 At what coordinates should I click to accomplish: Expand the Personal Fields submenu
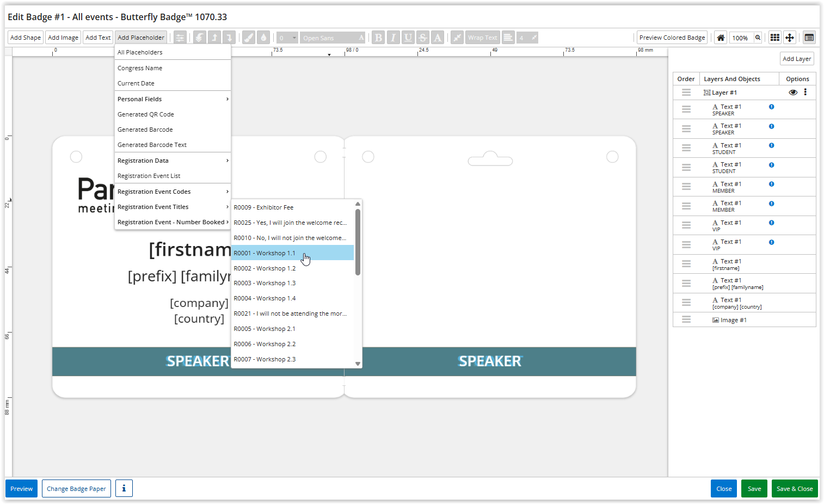(x=172, y=99)
